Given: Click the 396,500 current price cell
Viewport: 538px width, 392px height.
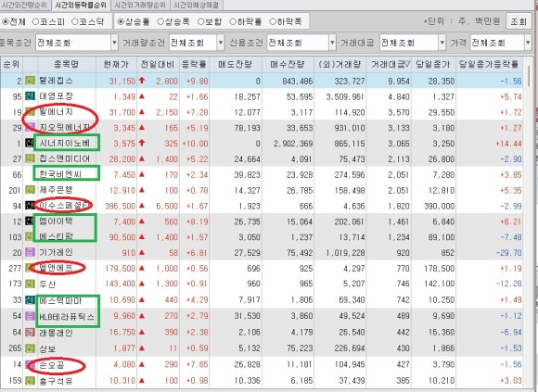Looking at the screenshot, I should click(121, 206).
